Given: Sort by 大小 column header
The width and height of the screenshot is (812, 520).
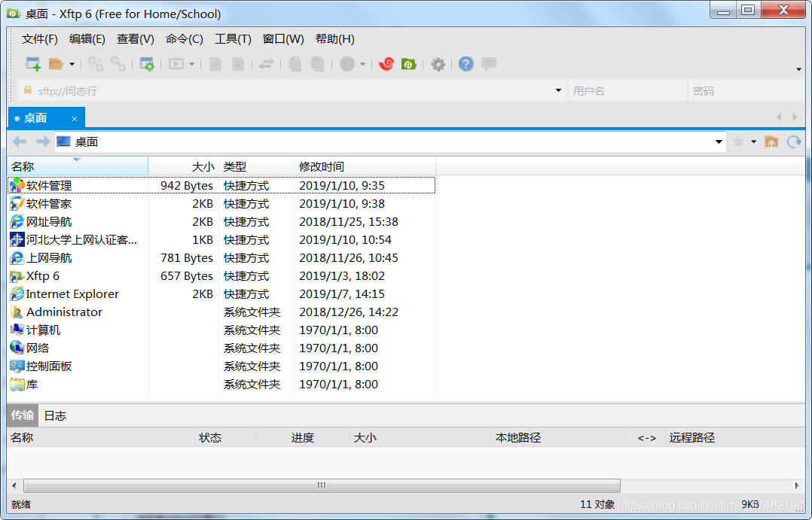Looking at the screenshot, I should click(x=184, y=166).
